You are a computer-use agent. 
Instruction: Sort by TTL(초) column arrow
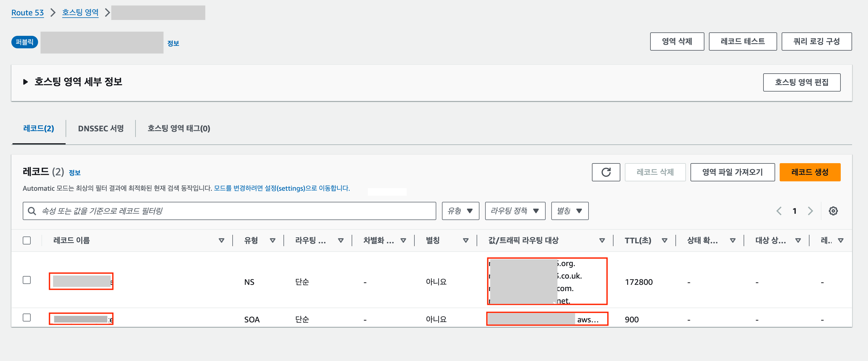pos(664,240)
